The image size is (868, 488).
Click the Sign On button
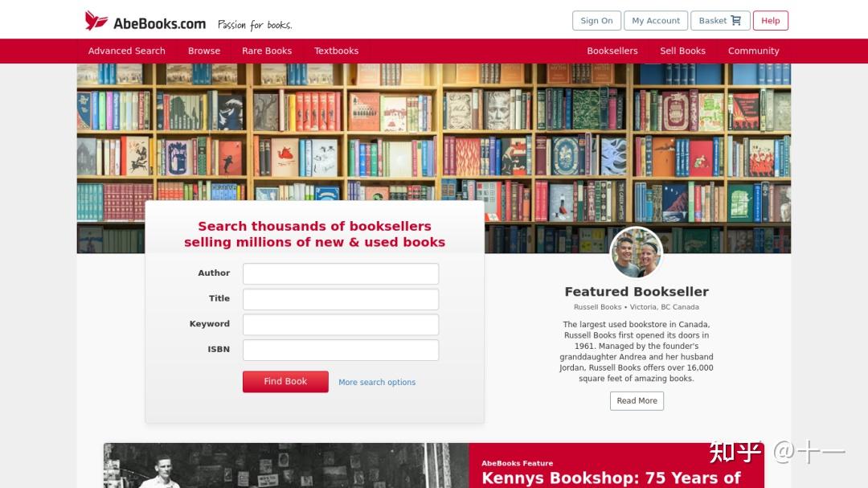596,20
